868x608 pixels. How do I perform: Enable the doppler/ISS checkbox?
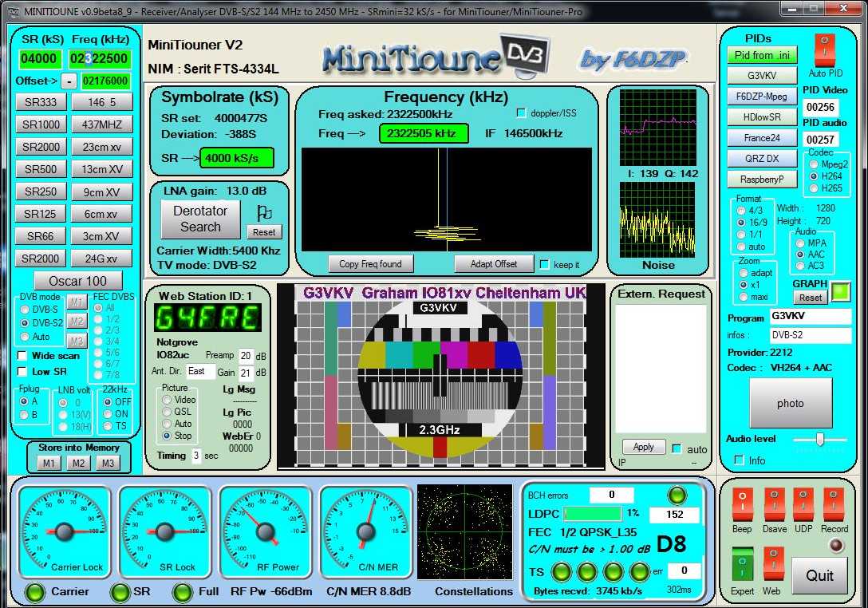(x=521, y=113)
